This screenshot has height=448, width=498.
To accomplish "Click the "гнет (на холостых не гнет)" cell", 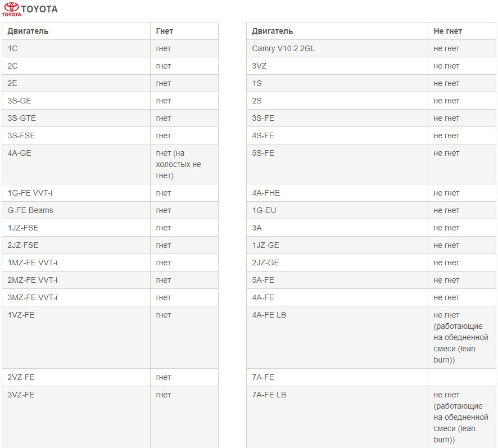I will coord(178,164).
